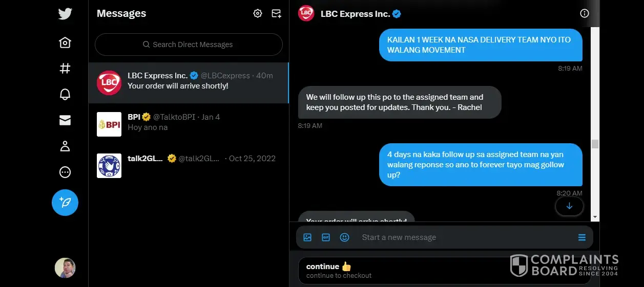Click the blue compose Tweet button

pyautogui.click(x=65, y=203)
